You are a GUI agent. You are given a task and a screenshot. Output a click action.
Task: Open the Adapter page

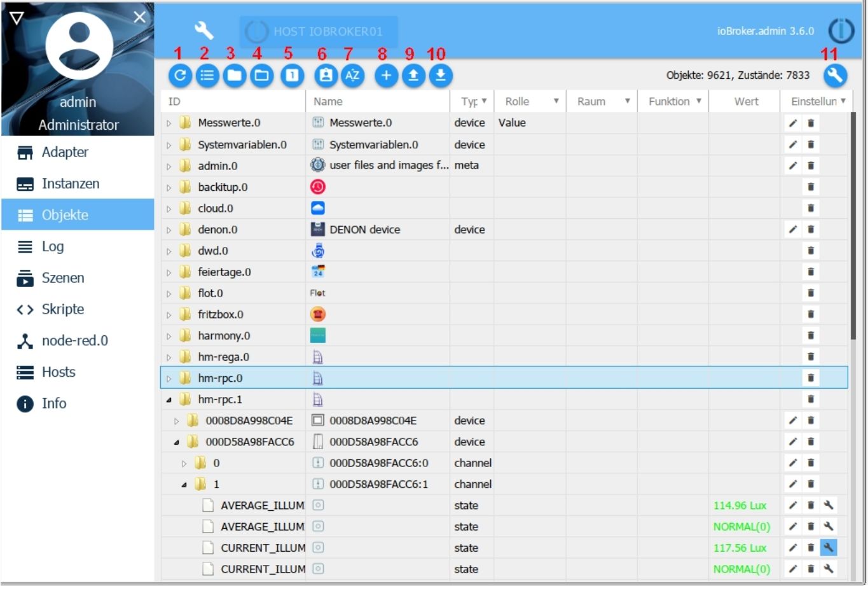tap(78, 152)
